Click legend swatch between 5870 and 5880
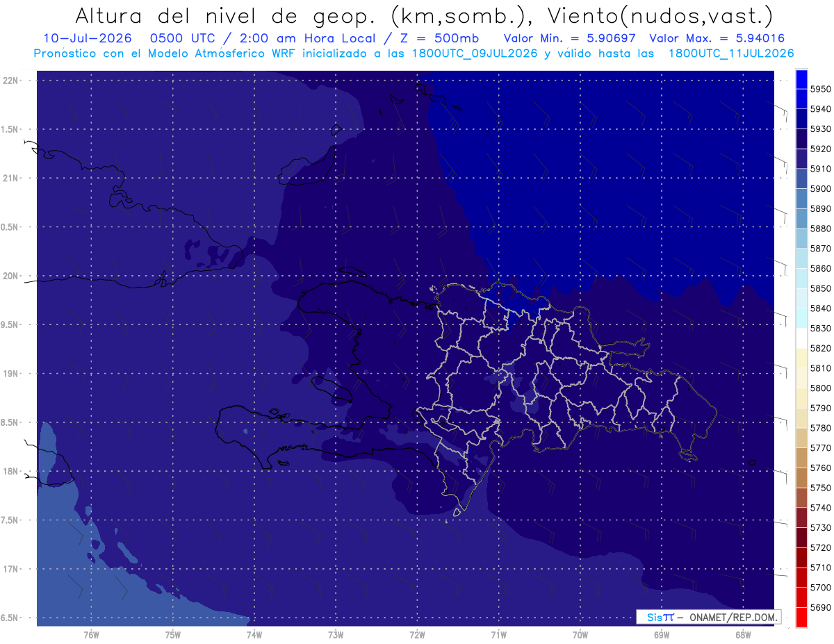This screenshot has width=834, height=644. tap(801, 238)
